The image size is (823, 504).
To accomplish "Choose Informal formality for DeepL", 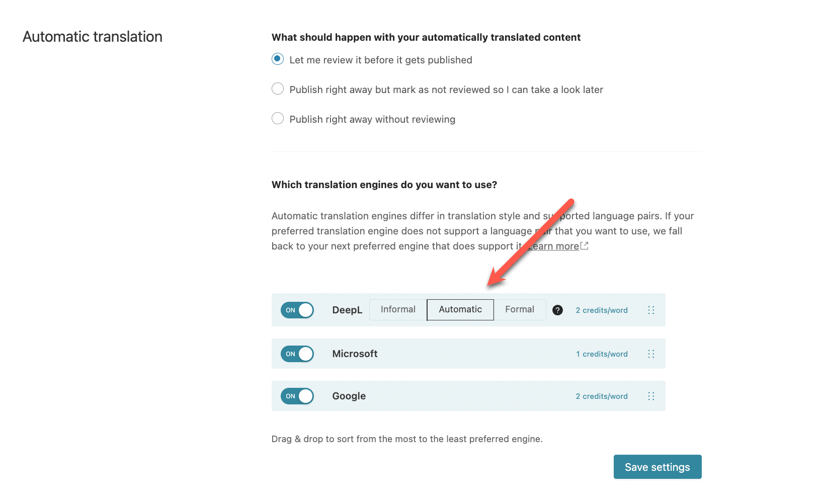I will pyautogui.click(x=398, y=310).
